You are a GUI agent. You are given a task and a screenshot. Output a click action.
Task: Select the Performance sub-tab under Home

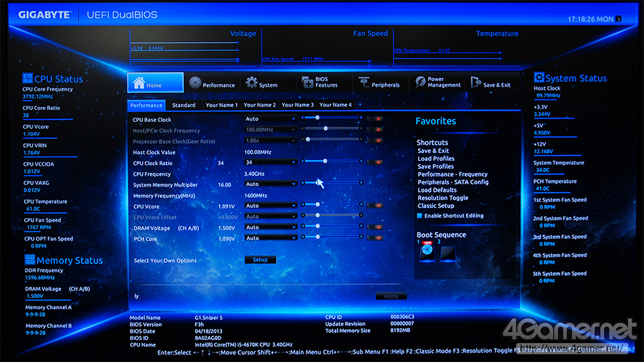(x=146, y=106)
